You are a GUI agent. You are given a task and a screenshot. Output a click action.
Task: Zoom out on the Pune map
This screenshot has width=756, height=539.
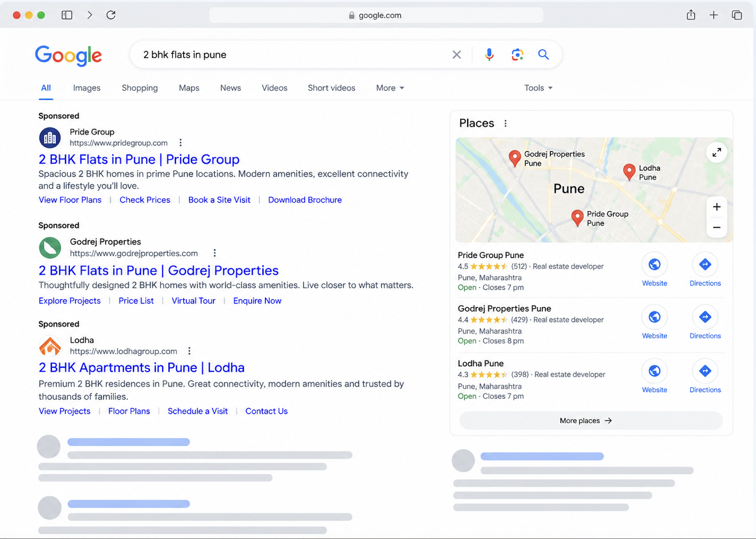coord(716,227)
